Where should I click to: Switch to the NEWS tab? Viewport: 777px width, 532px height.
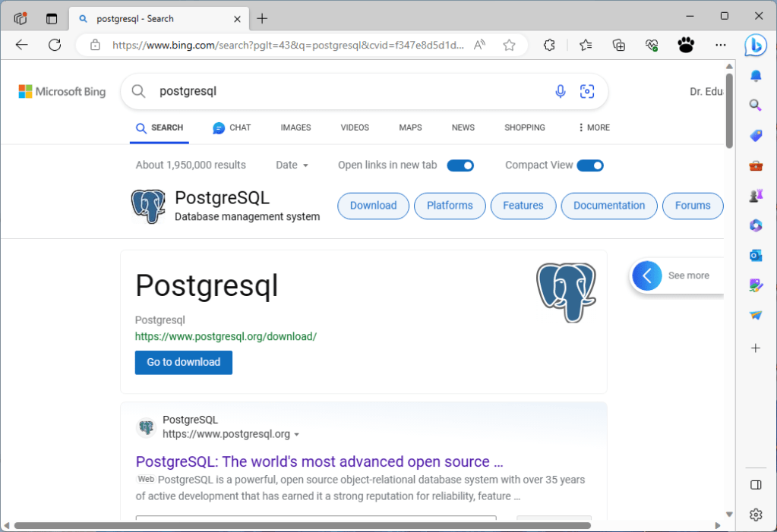click(463, 127)
